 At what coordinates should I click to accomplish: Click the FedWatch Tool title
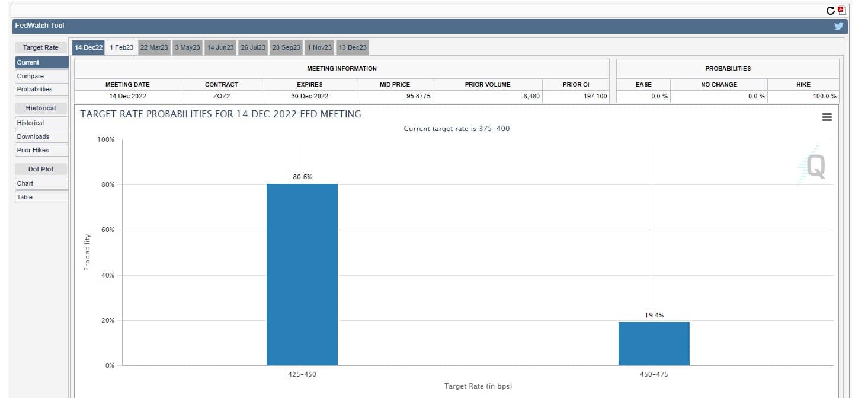[40, 26]
